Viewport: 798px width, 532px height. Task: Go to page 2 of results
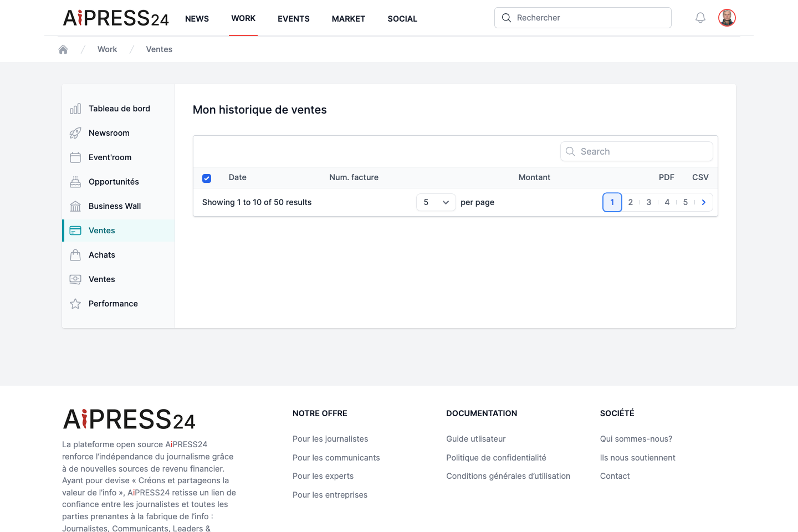coord(631,202)
